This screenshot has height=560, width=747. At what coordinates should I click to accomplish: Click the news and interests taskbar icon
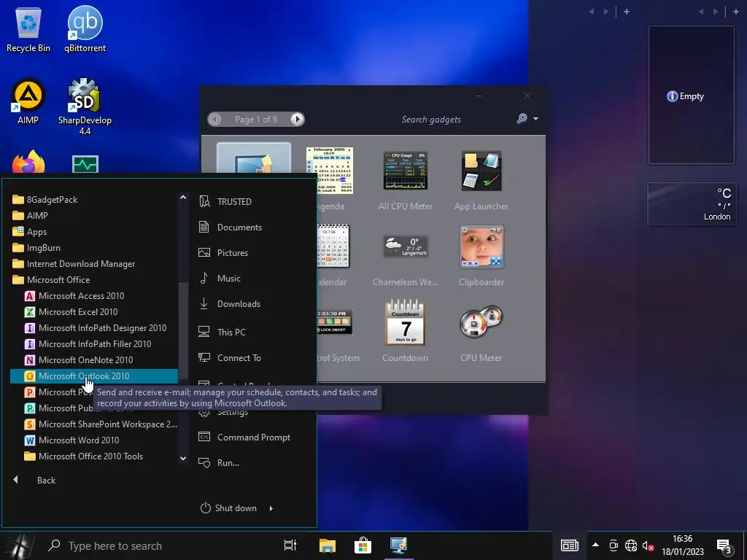[x=569, y=545]
